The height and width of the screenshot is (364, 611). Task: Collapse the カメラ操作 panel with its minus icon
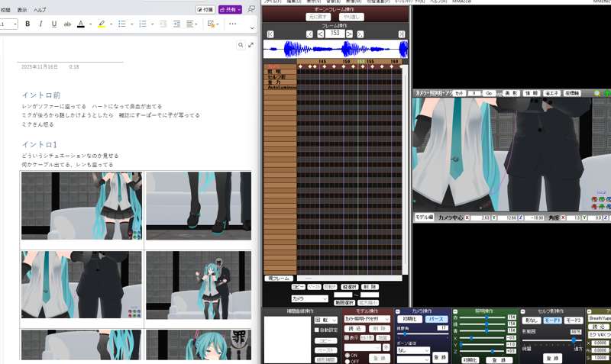[x=397, y=311]
